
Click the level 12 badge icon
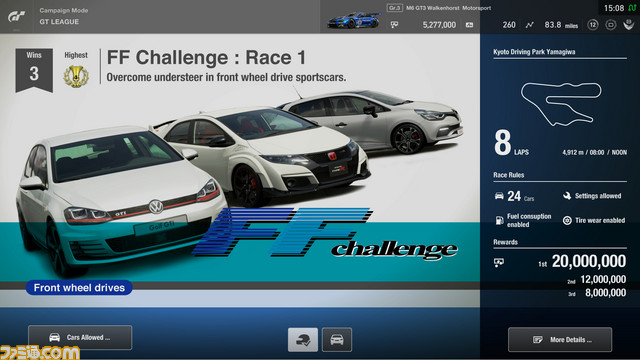(x=593, y=25)
